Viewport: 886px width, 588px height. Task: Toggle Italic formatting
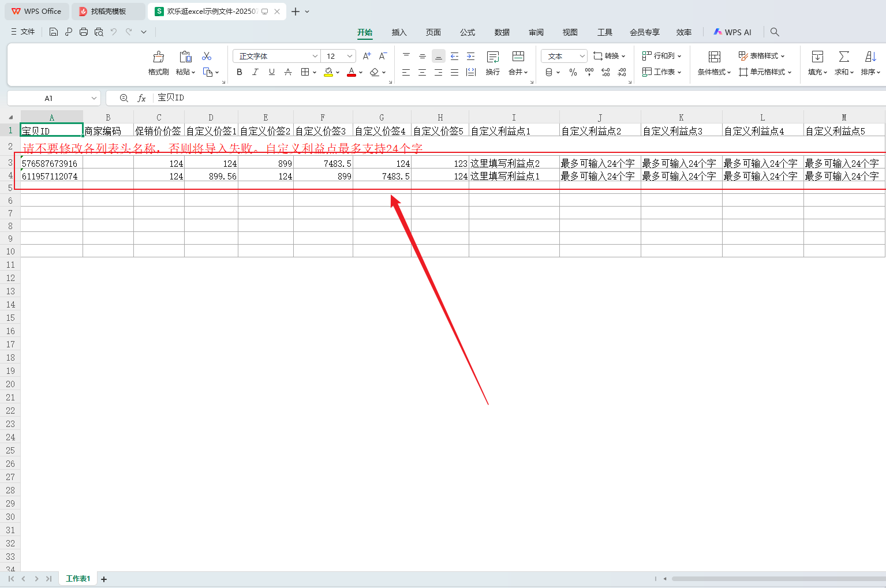pyautogui.click(x=255, y=72)
